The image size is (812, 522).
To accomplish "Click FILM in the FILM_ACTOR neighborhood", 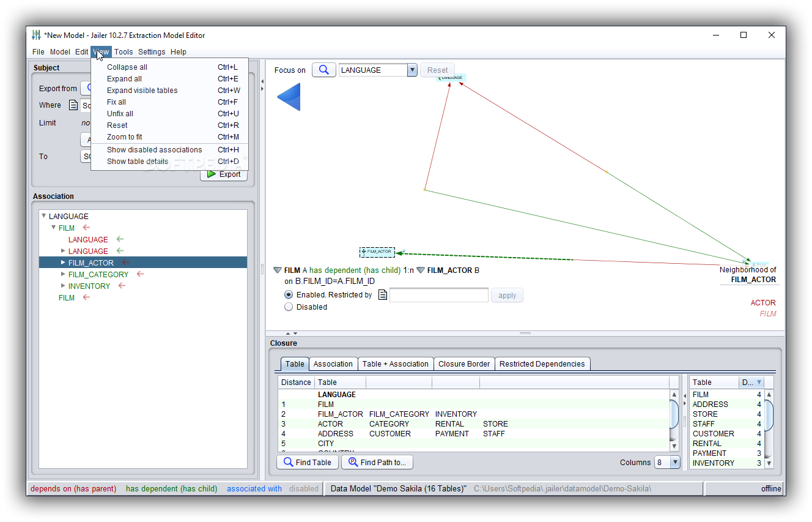I will click(768, 313).
